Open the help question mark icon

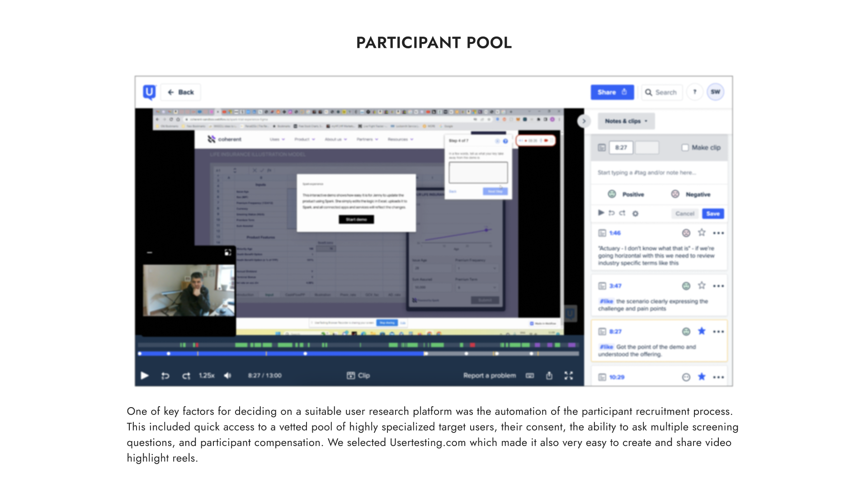pyautogui.click(x=695, y=92)
